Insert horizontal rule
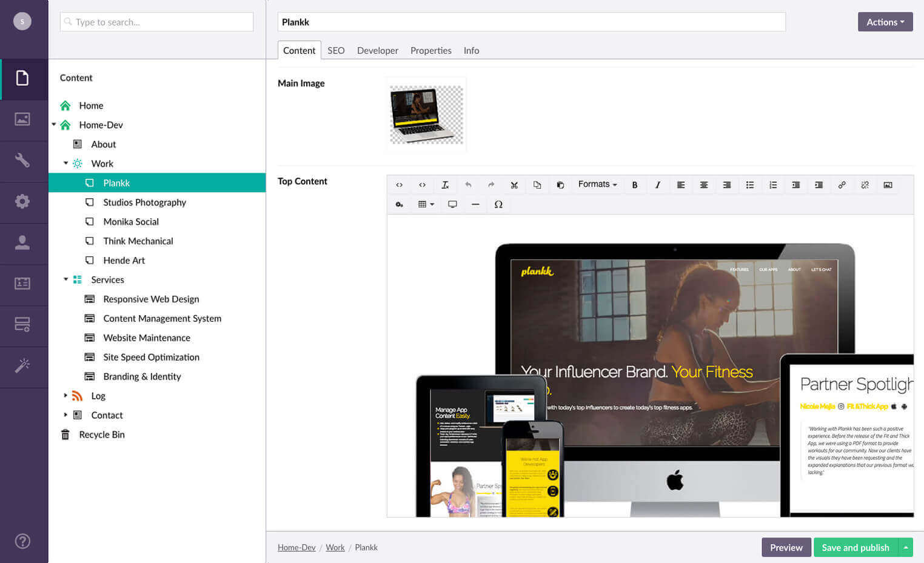This screenshot has width=924, height=563. point(475,204)
